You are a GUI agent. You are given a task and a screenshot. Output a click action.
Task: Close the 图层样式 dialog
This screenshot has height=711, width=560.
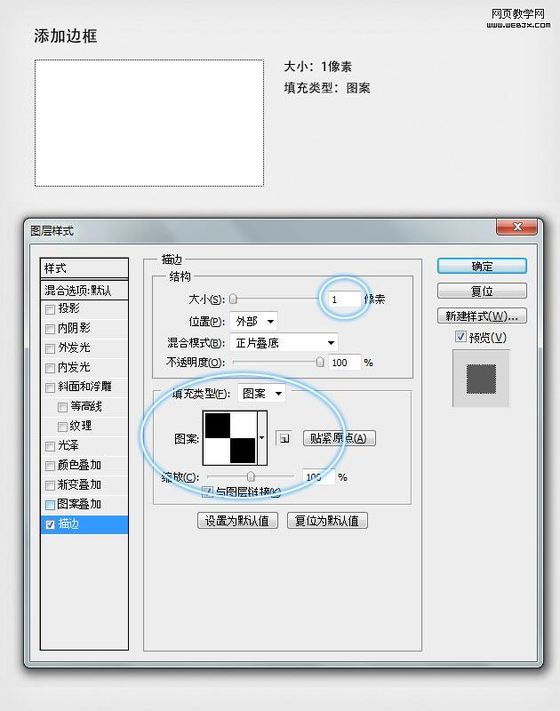pyautogui.click(x=517, y=227)
